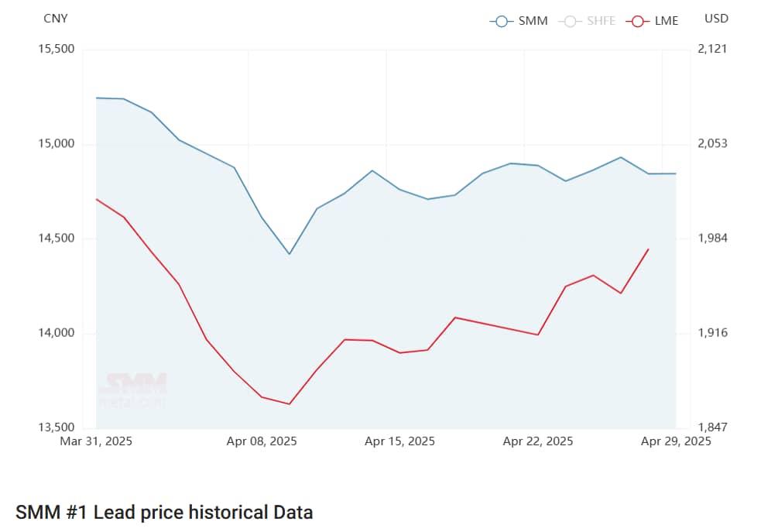The width and height of the screenshot is (761, 532).
Task: Click the red LME legend circle marker
Action: 637,21
